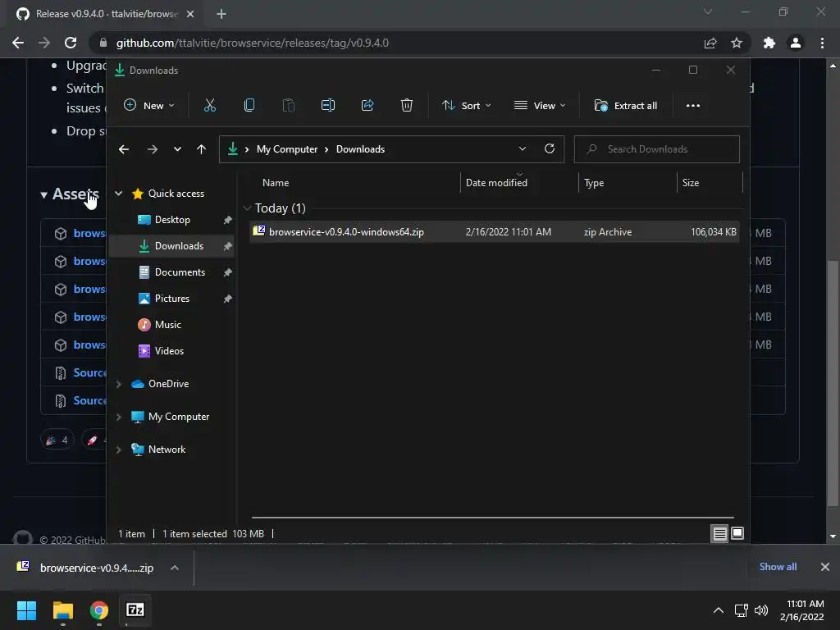Click the Paste icon in Explorer toolbar

pyautogui.click(x=288, y=106)
